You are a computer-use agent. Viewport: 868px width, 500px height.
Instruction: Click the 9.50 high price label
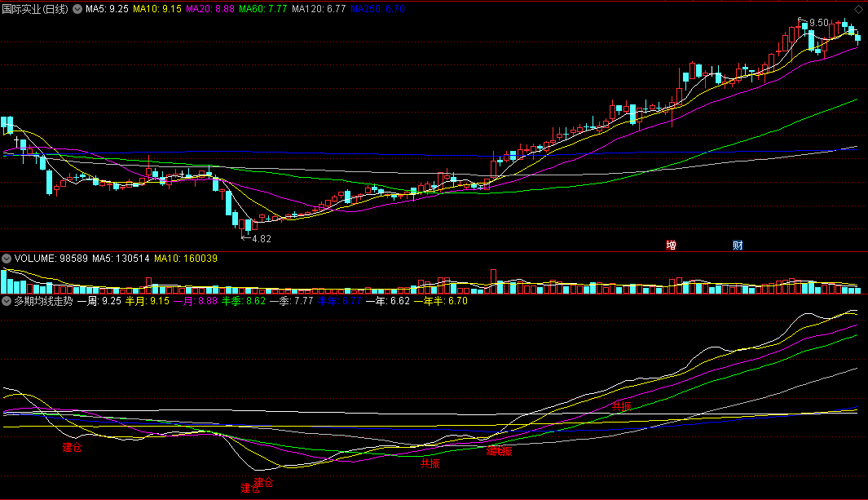(819, 23)
